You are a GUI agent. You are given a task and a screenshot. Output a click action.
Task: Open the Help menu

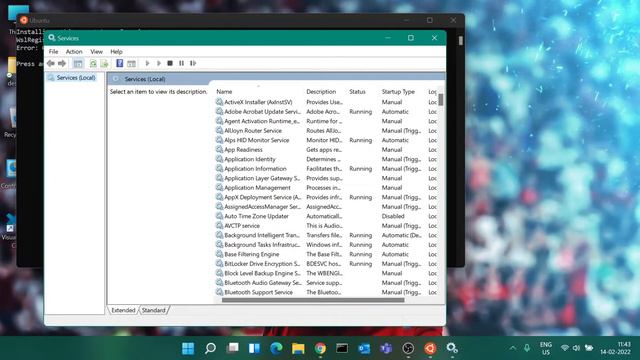(116, 51)
